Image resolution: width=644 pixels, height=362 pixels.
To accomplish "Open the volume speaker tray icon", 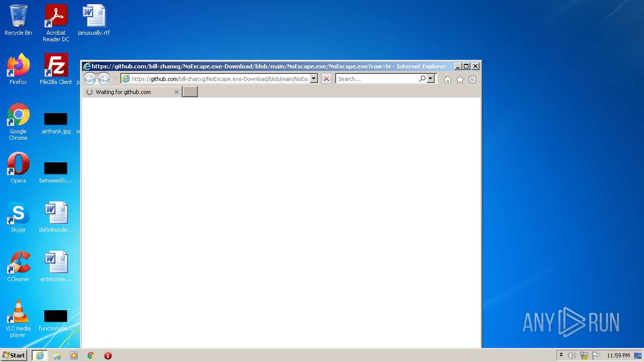I will click(572, 355).
